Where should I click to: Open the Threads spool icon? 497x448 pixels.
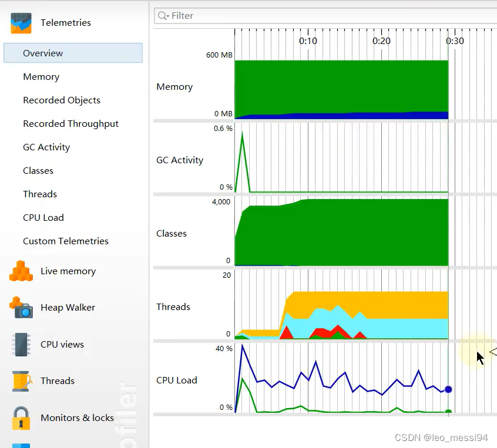(x=22, y=381)
